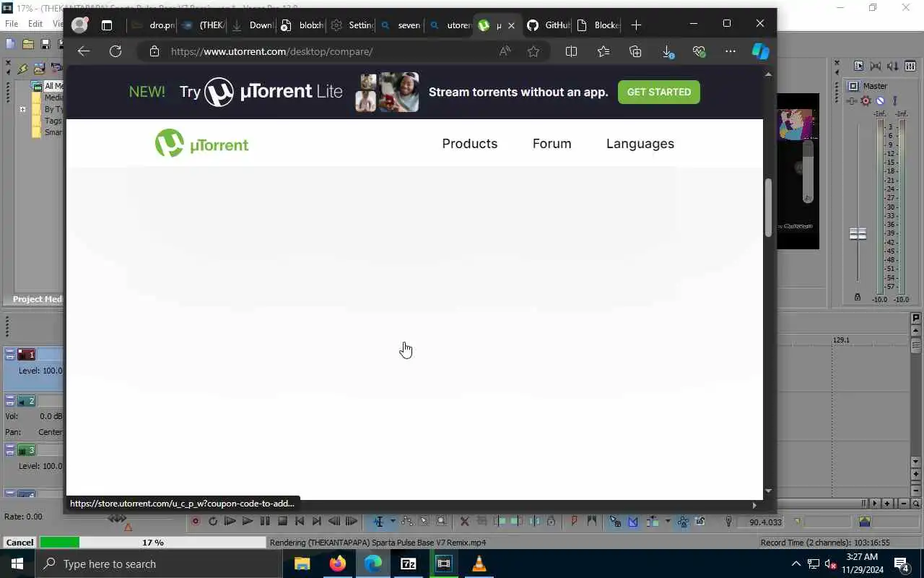Click Go to Start in Vegas transport

point(300,521)
